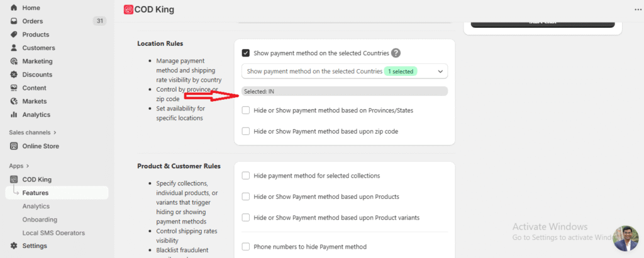Screen dimensions: 644x258
Task: Open Online Store sales channel
Action: click(40, 146)
